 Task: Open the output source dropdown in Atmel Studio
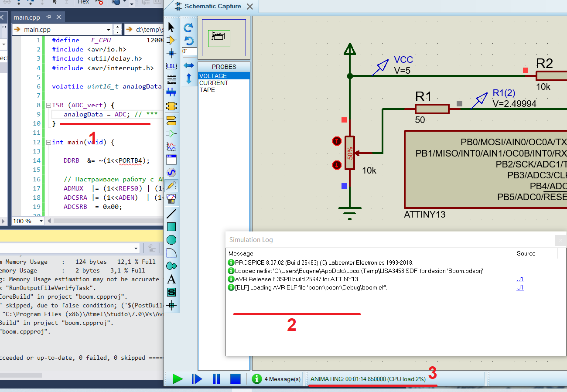pyautogui.click(x=136, y=248)
